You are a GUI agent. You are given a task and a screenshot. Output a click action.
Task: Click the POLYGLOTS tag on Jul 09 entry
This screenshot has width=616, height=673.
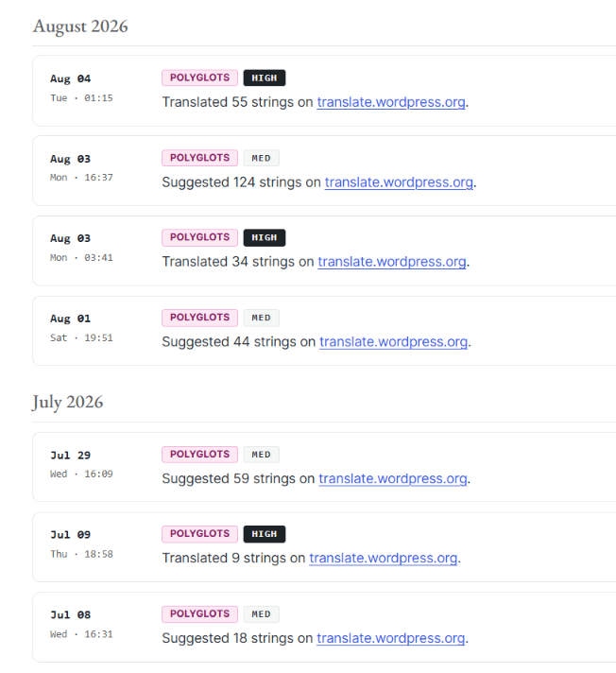click(199, 534)
